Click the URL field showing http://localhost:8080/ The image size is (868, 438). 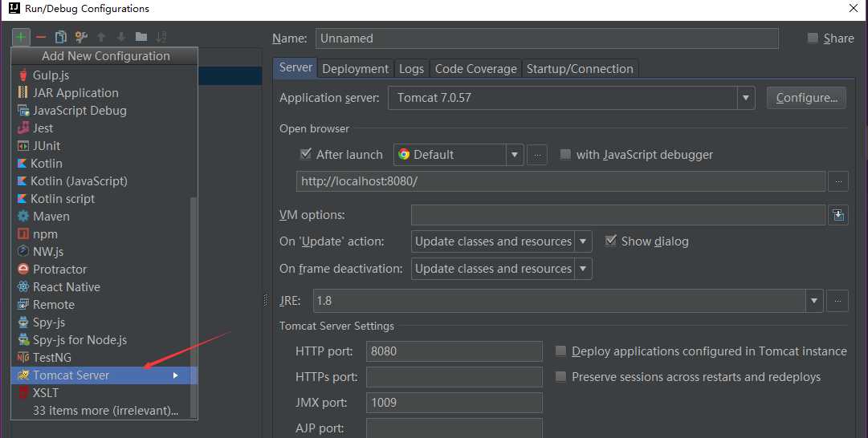(560, 181)
